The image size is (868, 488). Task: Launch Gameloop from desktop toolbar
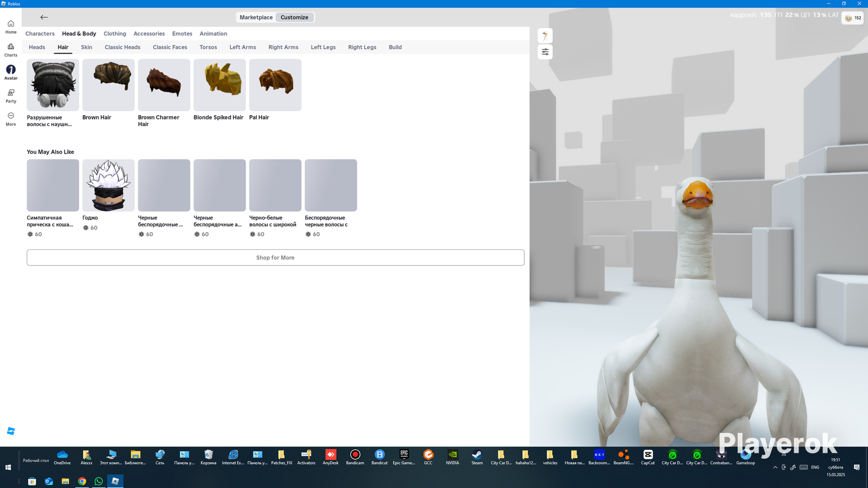[745, 457]
